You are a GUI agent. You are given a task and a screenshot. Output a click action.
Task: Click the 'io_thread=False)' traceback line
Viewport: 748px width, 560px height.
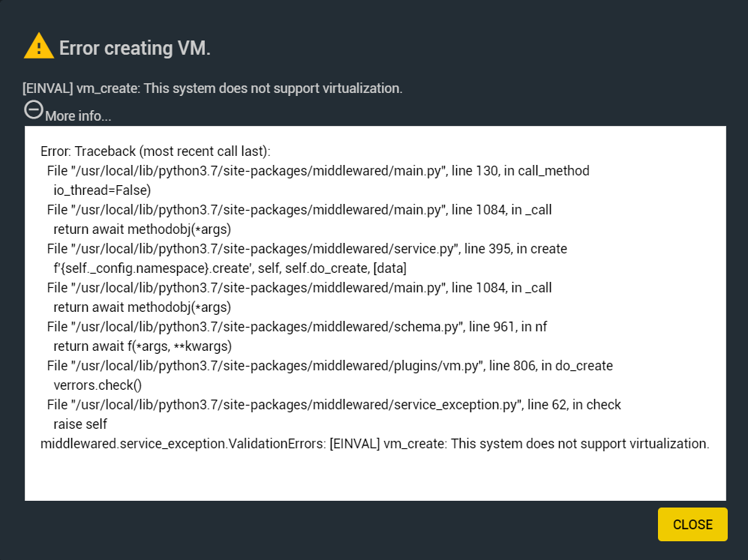click(x=102, y=190)
